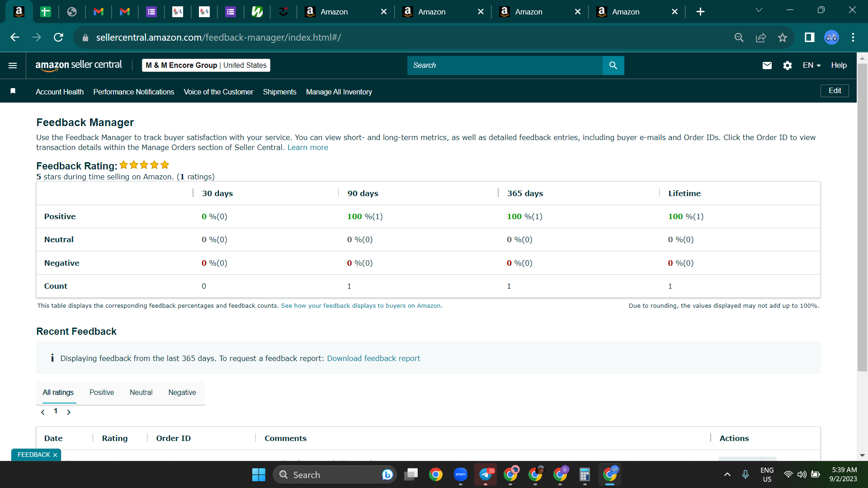The image size is (868, 488).
Task: Show hidden system tray icons
Action: tap(727, 474)
